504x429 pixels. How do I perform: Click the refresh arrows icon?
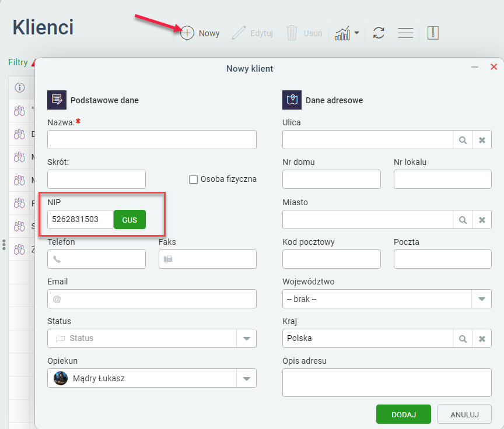point(379,33)
